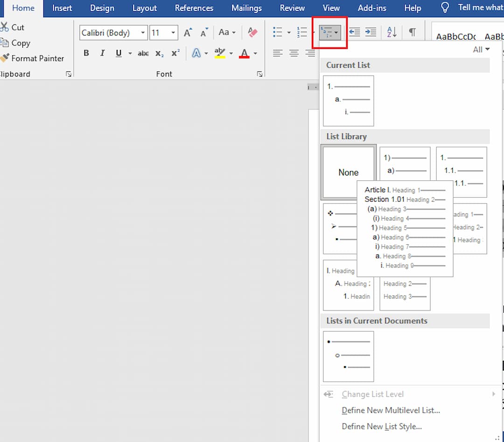Click the Multilevel List button
Image resolution: width=504 pixels, height=442 pixels.
[x=330, y=33]
